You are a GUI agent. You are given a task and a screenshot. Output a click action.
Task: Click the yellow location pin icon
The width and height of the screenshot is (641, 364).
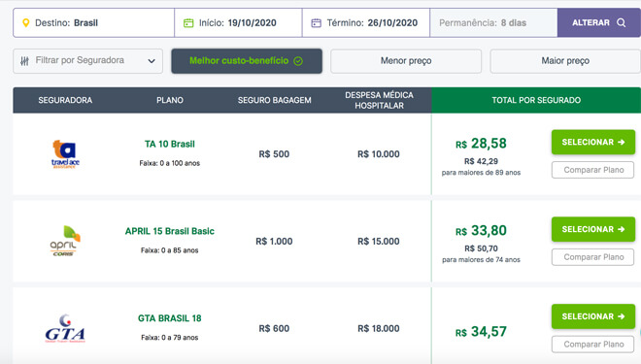coord(26,23)
